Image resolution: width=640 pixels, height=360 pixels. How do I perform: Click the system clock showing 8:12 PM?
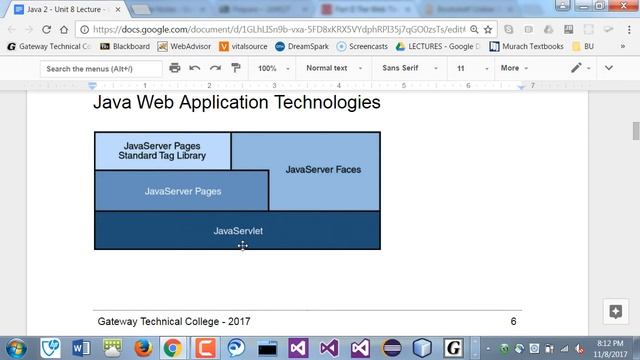pos(610,349)
